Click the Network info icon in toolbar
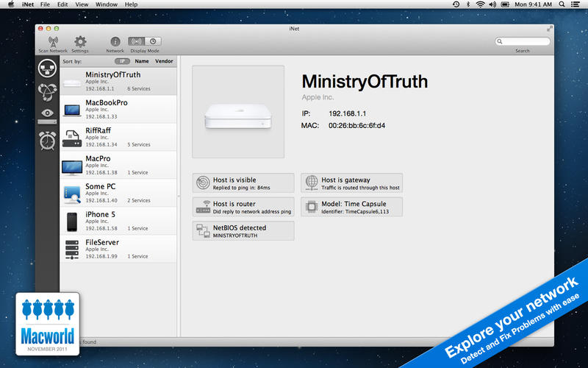 (115, 41)
